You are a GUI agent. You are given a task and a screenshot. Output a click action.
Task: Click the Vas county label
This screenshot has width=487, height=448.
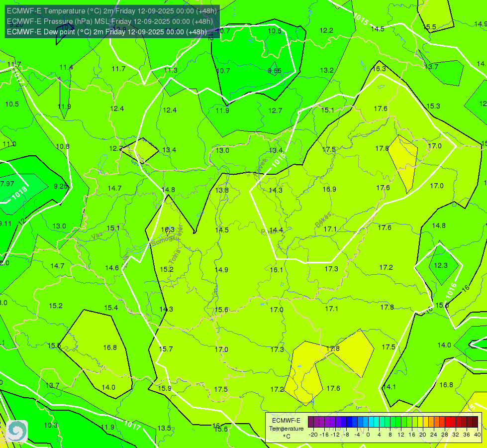pos(97,236)
